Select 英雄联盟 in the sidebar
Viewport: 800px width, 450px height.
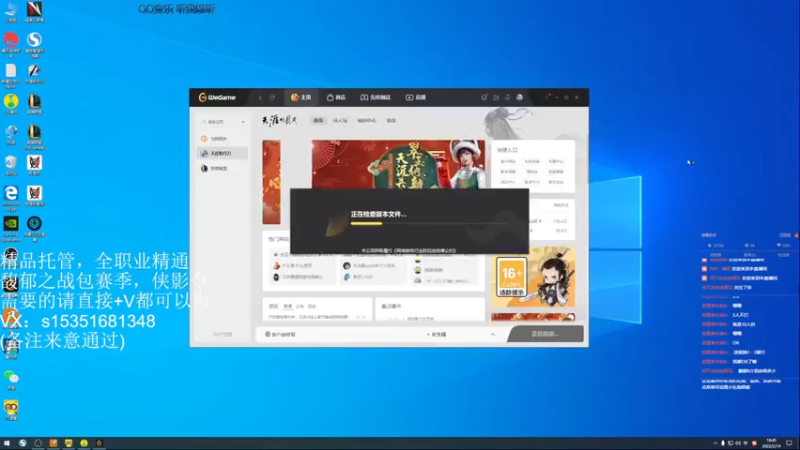point(222,168)
